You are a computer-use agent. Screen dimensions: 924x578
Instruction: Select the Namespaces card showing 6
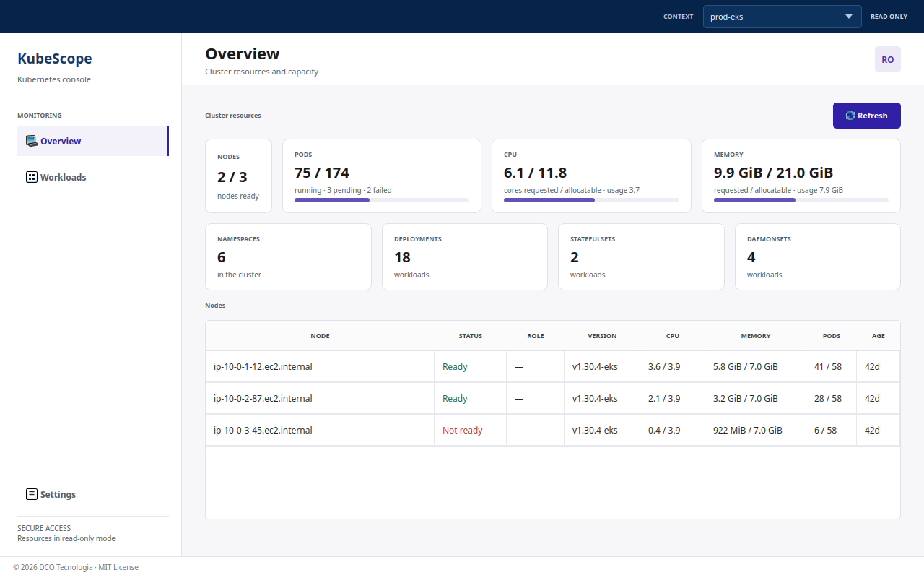(x=288, y=256)
